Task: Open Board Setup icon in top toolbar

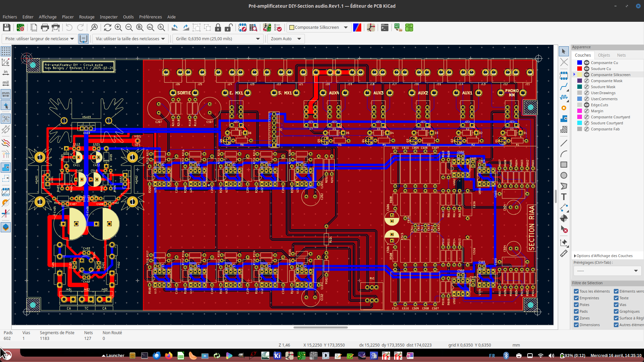Action: click(20, 27)
